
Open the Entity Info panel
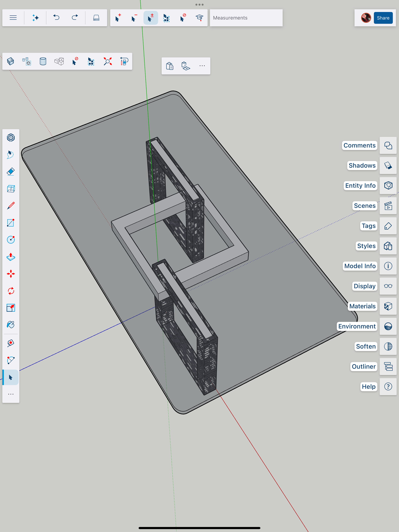tap(388, 185)
